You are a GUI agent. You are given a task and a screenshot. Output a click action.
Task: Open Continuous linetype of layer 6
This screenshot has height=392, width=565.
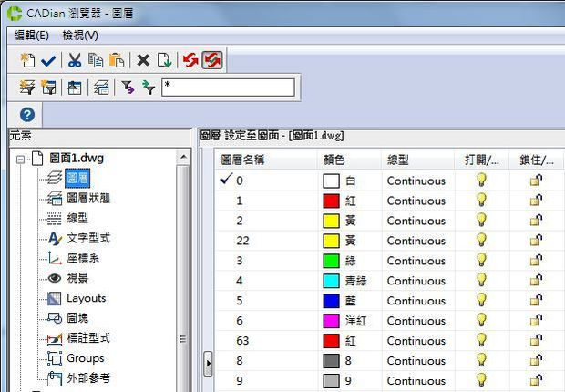tap(416, 321)
